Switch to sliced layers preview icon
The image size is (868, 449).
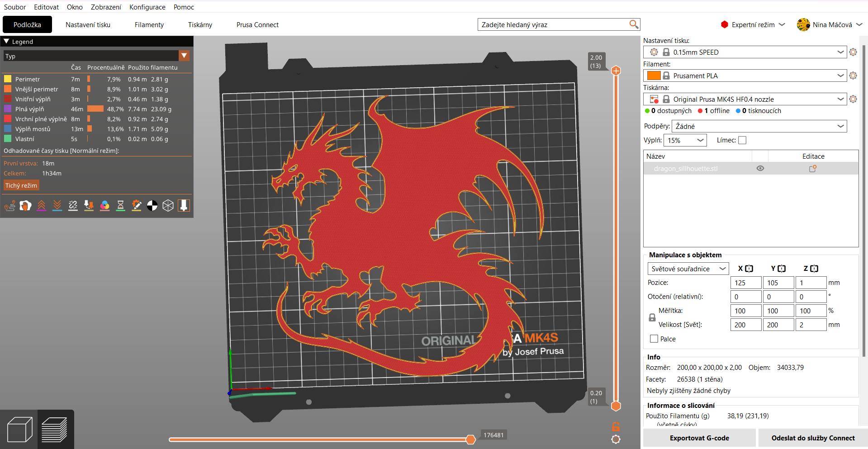55,429
